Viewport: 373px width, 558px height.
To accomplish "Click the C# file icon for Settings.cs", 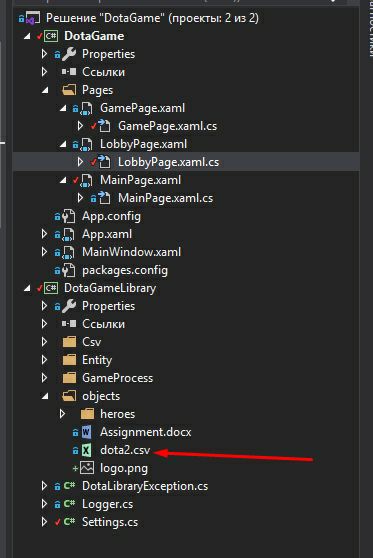I will [69, 522].
